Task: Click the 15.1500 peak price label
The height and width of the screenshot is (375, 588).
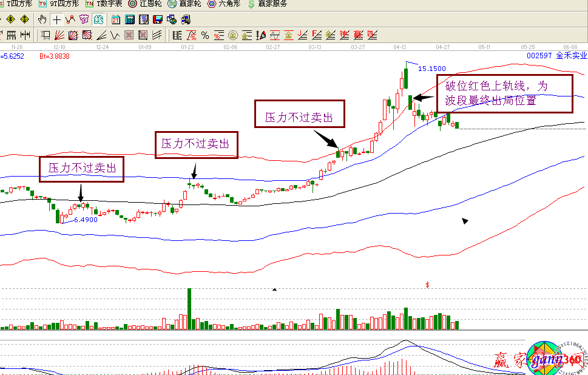Action: click(432, 69)
